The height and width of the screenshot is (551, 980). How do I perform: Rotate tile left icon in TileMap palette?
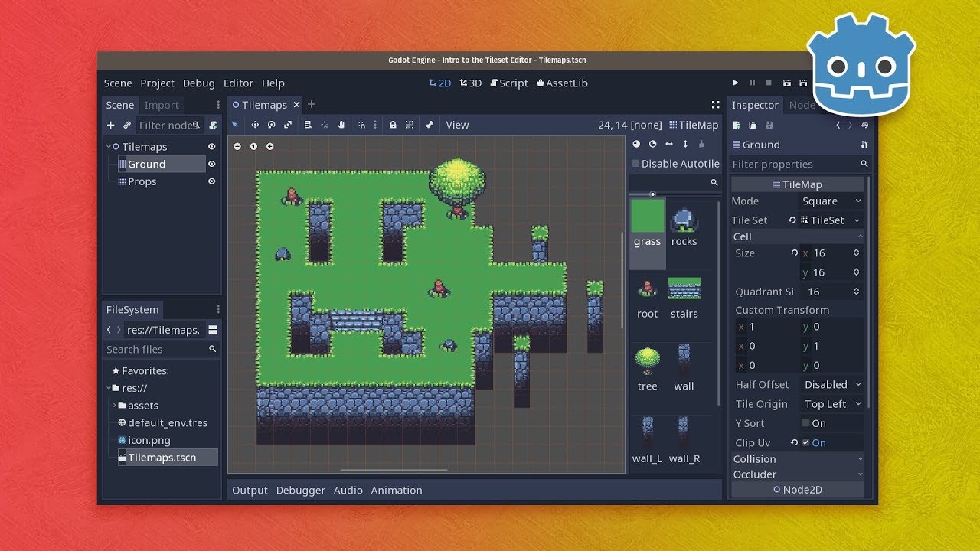coord(636,144)
